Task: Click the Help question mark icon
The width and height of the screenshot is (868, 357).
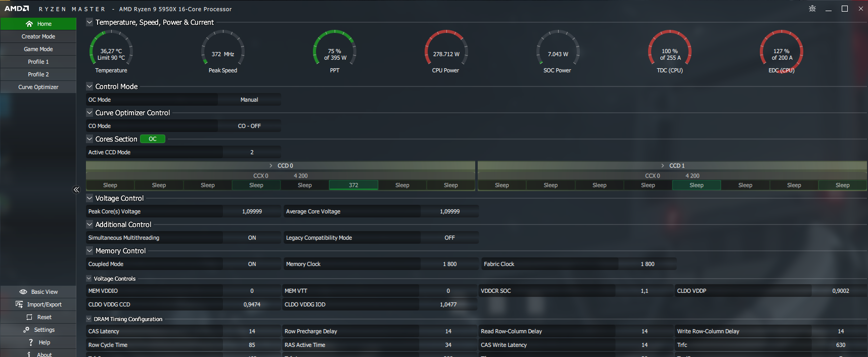Action: coord(31,342)
